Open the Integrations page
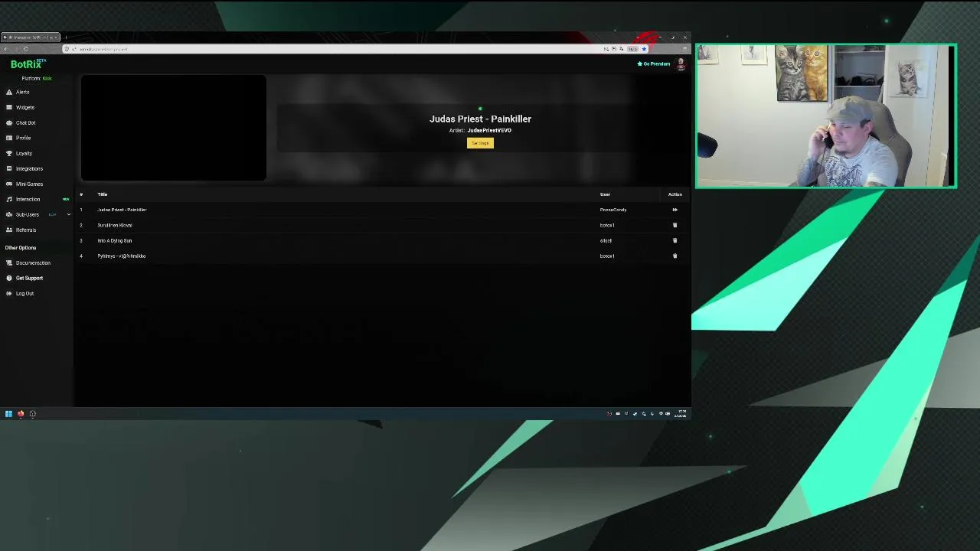Viewport: 980px width, 551px height. click(29, 168)
